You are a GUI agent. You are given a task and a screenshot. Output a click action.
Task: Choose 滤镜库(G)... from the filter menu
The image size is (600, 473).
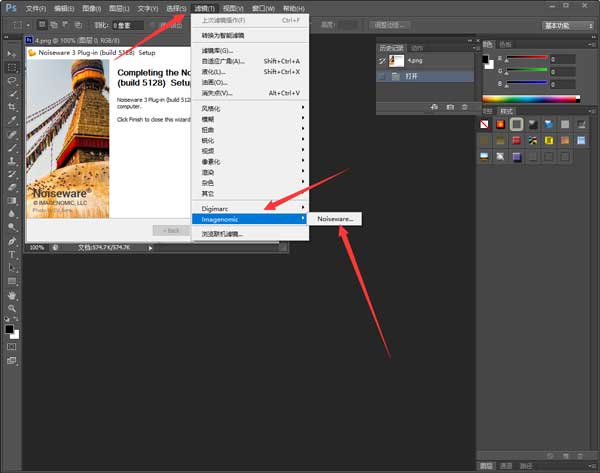coord(250,51)
